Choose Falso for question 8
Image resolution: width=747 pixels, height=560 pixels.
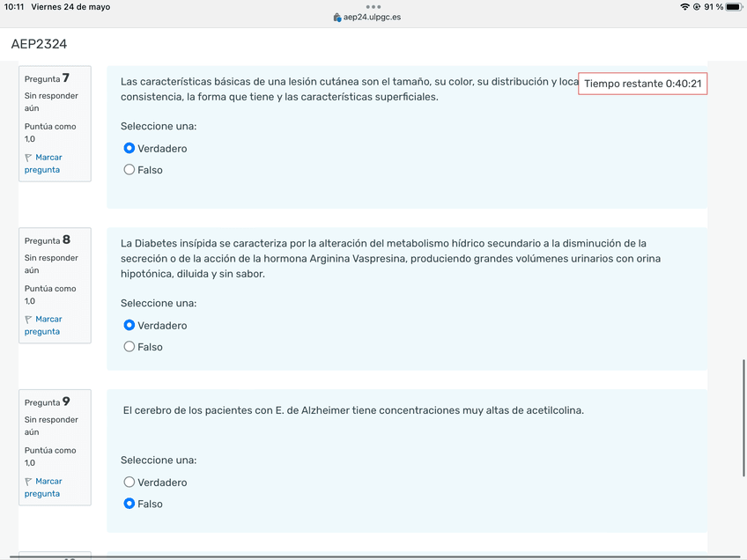pos(129,347)
